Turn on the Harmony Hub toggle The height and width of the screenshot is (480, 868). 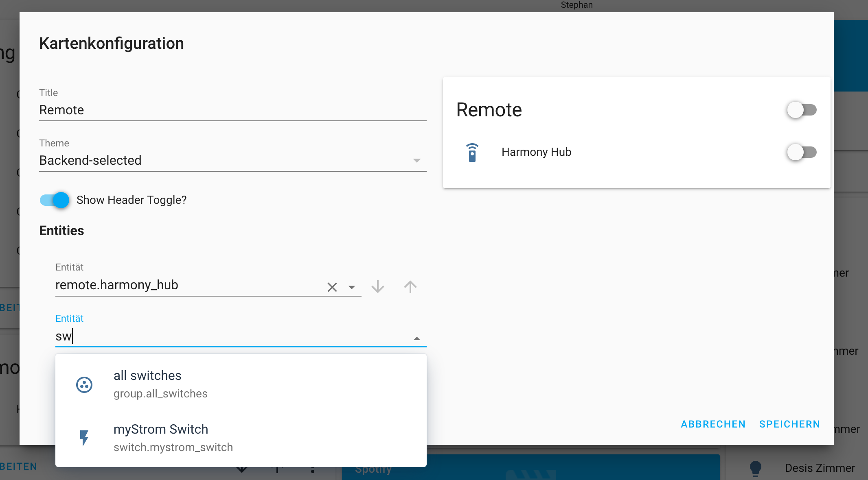click(802, 152)
